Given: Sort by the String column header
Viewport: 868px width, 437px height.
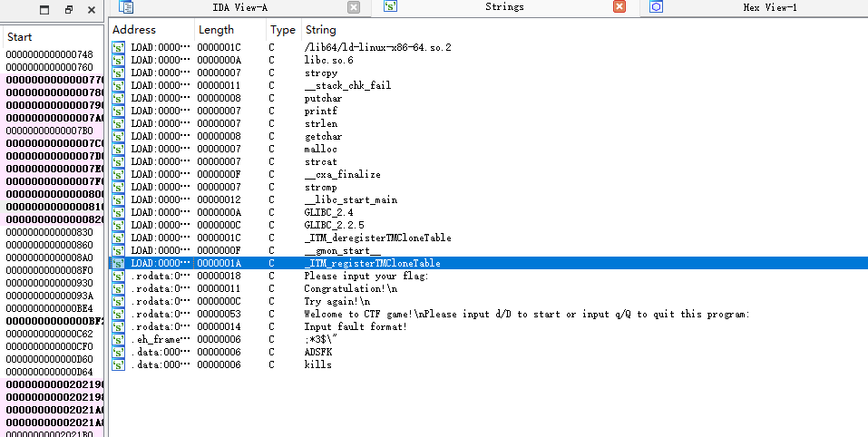Looking at the screenshot, I should click(320, 30).
